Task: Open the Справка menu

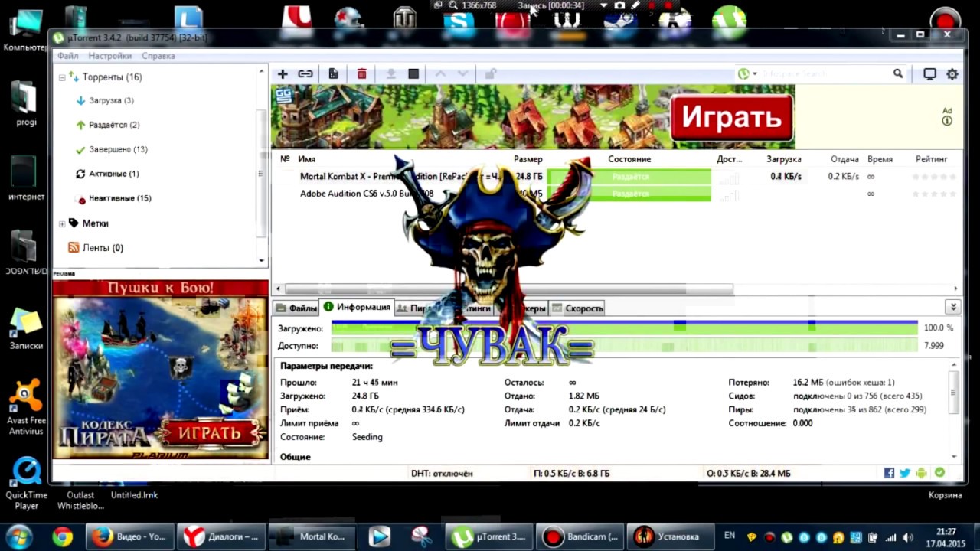Action: click(158, 56)
